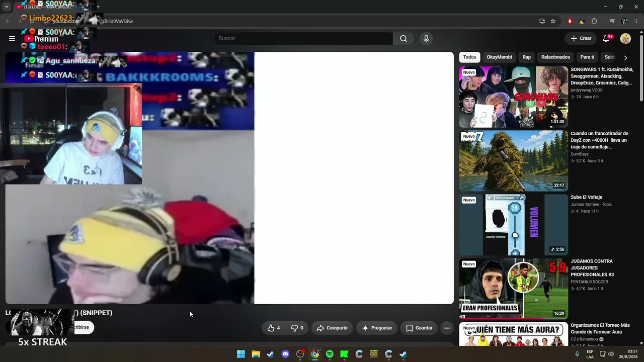Click the main video player
This screenshot has width=644, height=362.
click(229, 178)
